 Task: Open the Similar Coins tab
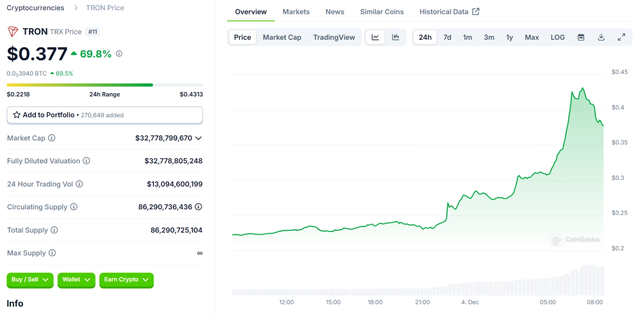382,12
